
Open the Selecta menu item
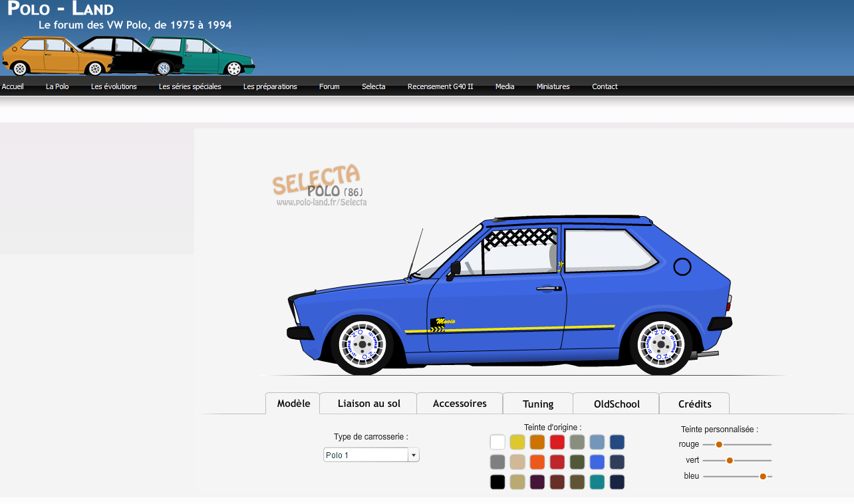coord(374,86)
